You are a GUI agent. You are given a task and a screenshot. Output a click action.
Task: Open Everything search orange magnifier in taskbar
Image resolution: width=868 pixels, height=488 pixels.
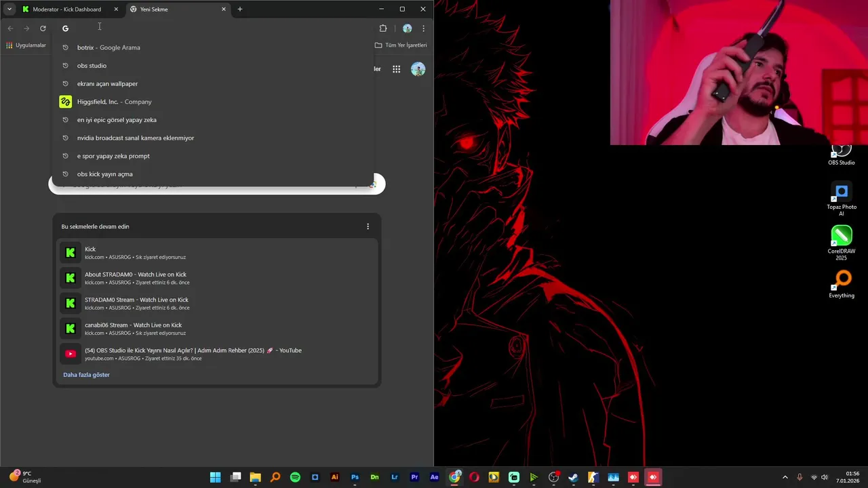click(x=275, y=477)
